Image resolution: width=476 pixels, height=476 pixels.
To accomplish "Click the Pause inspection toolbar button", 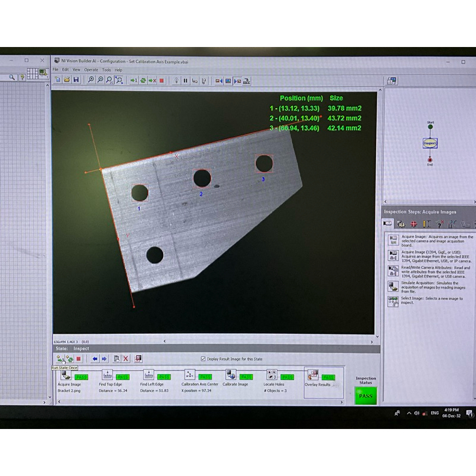I will (x=185, y=80).
